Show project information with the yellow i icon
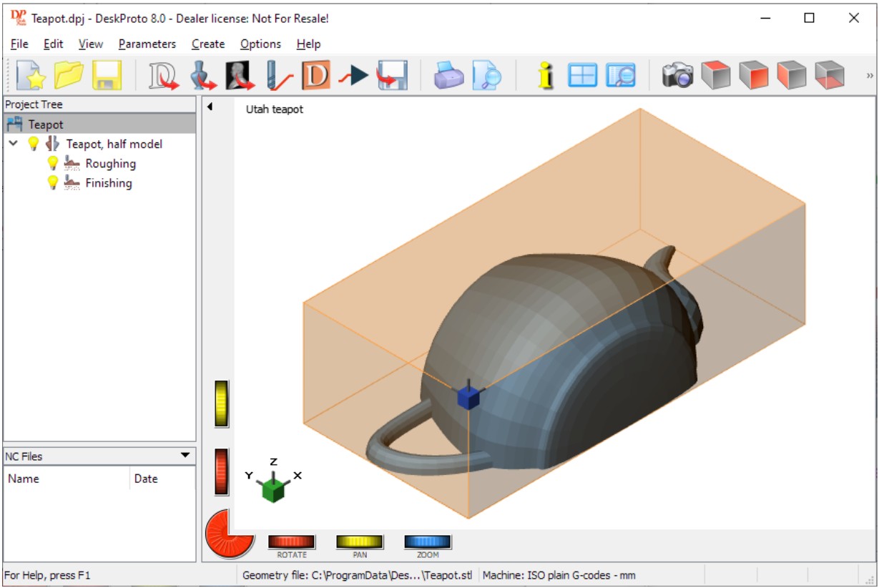 click(544, 74)
